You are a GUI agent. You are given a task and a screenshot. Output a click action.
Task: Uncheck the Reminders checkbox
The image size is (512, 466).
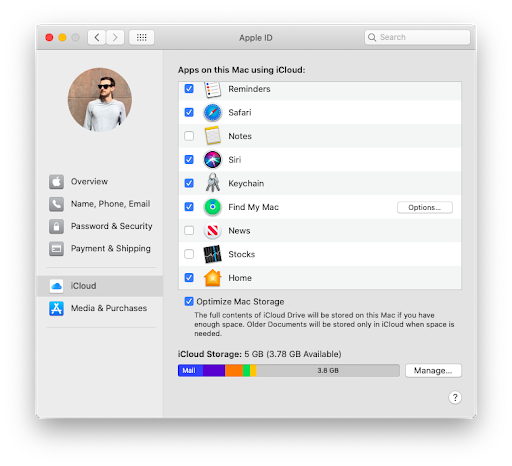(x=189, y=89)
